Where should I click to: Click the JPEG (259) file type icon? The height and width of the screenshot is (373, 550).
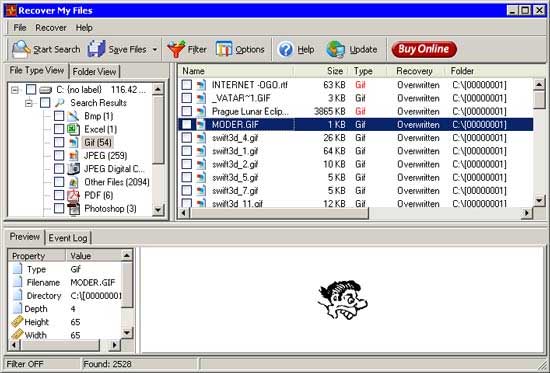(73, 155)
